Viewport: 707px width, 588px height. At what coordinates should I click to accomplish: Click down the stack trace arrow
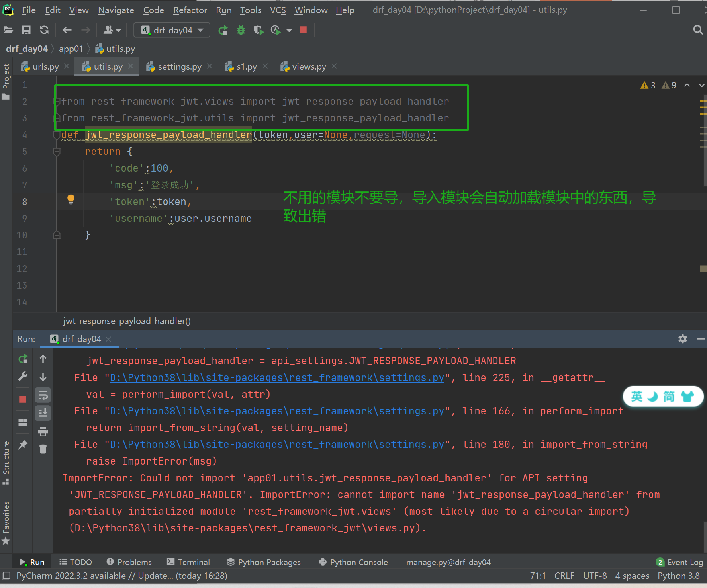point(43,377)
